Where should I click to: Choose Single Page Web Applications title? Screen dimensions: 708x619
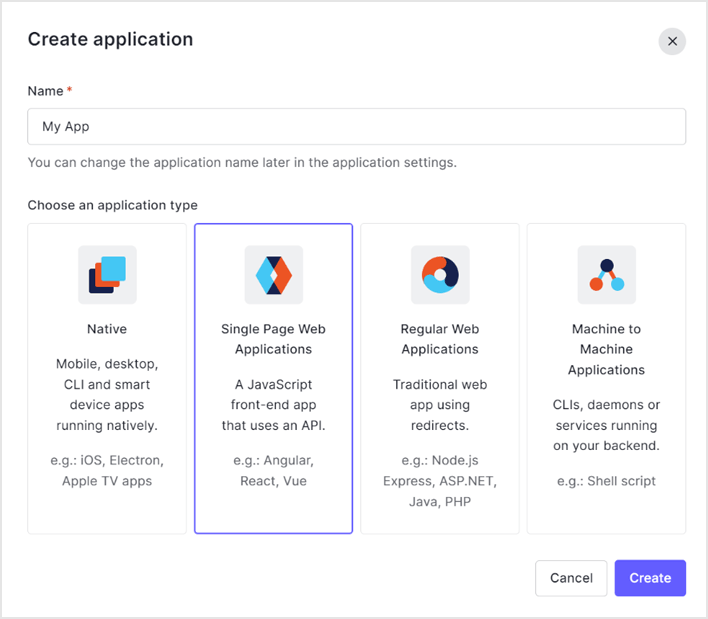[273, 339]
